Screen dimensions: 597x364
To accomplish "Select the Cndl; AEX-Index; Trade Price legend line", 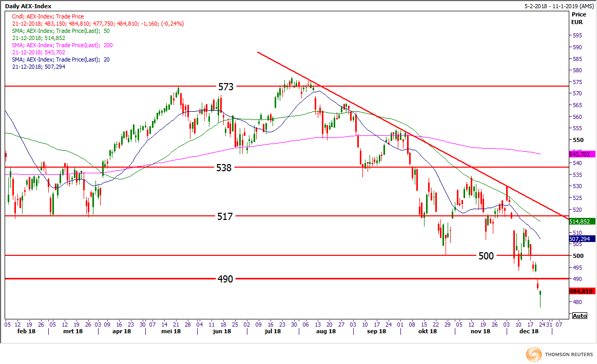I will click(48, 16).
